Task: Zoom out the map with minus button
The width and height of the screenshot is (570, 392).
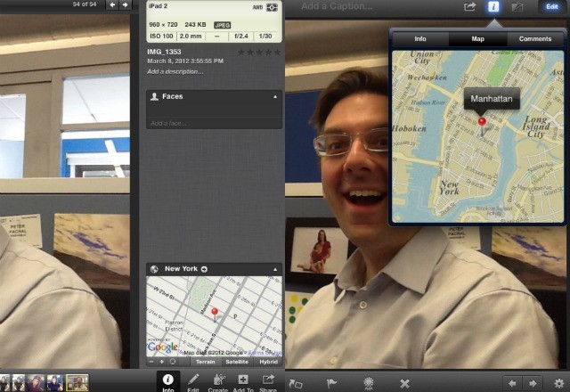Action: 151,362
